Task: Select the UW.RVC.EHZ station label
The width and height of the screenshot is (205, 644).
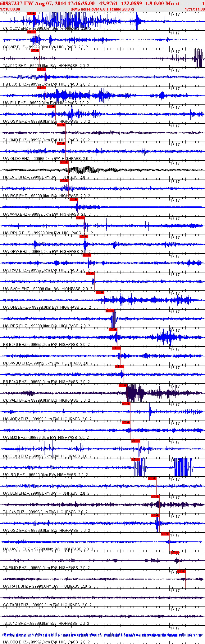Action: pyautogui.click(x=47, y=270)
